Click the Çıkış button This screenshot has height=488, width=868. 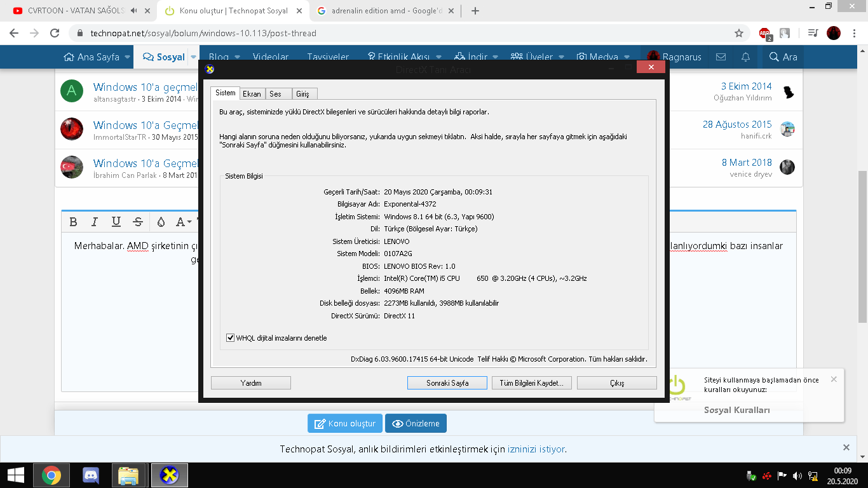pyautogui.click(x=617, y=383)
